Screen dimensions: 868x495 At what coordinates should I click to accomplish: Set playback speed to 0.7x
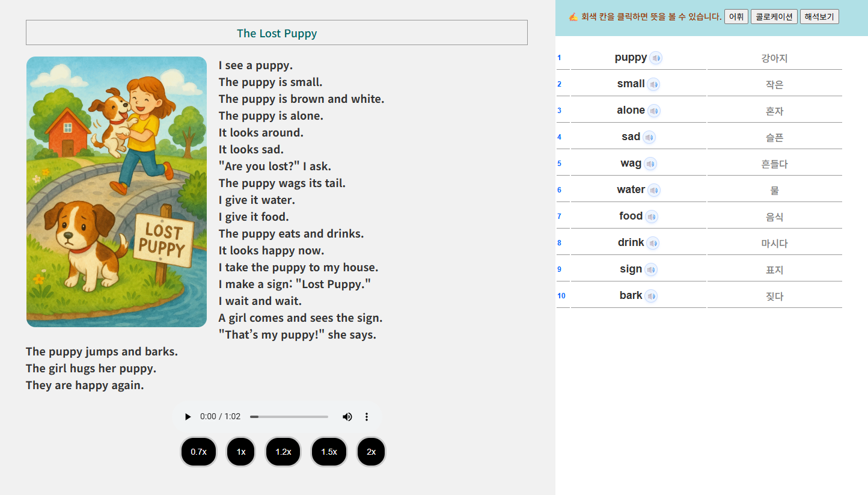198,452
